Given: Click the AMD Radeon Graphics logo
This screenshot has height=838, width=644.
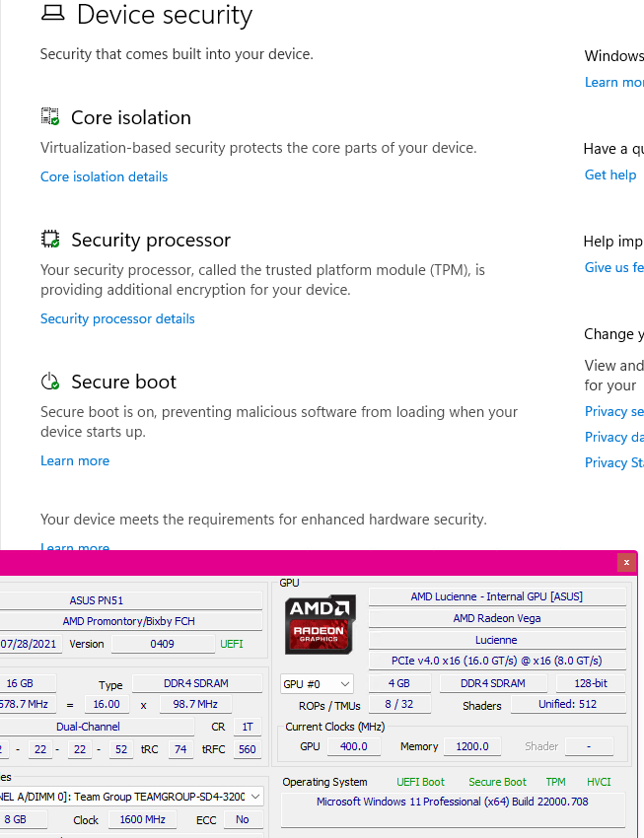Looking at the screenshot, I should coord(319,625).
